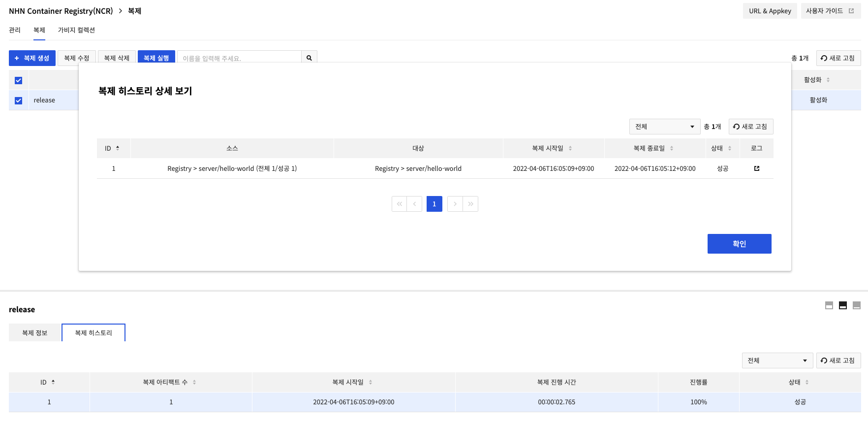Click the 복제 삭제 button
The image size is (868, 426).
117,58
